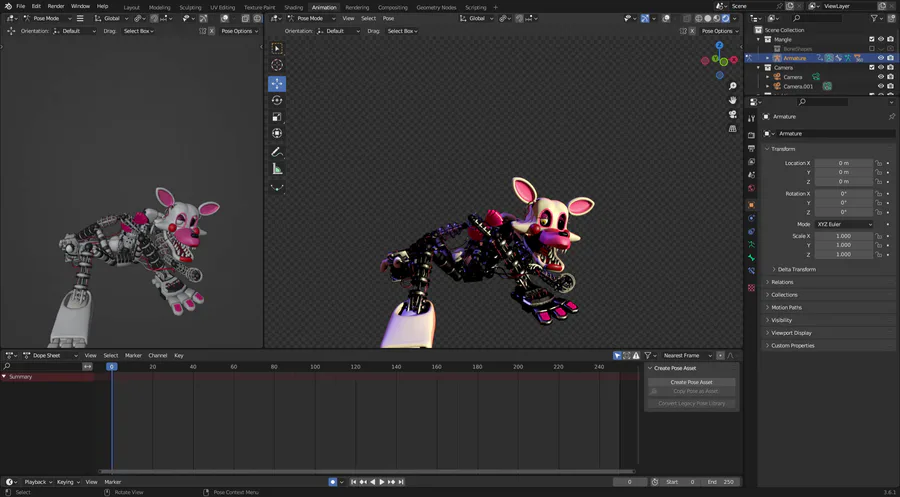Open the Nearest Frame snapping dropdown
900x497 pixels.
[x=688, y=355]
